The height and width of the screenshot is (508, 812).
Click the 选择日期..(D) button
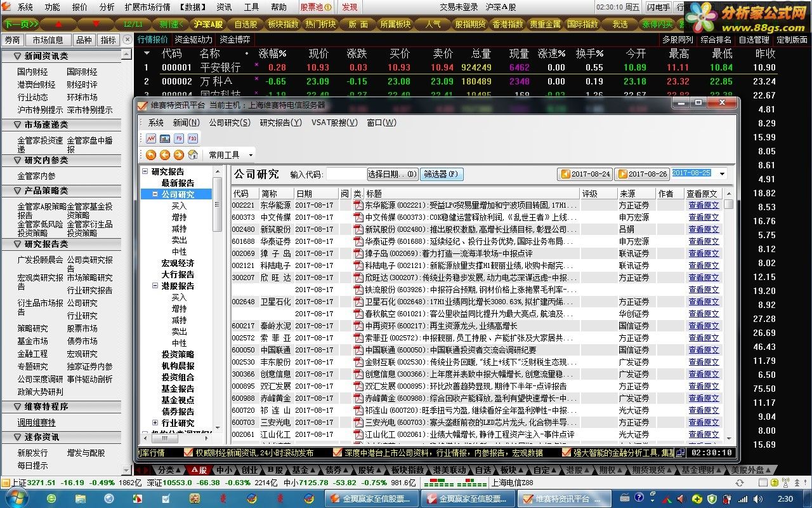(393, 174)
